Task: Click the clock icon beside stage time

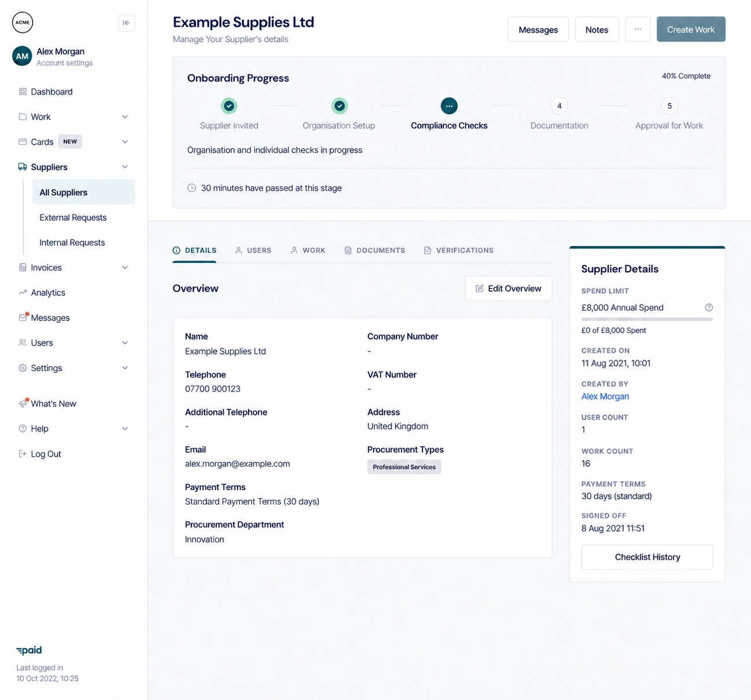Action: [x=192, y=188]
